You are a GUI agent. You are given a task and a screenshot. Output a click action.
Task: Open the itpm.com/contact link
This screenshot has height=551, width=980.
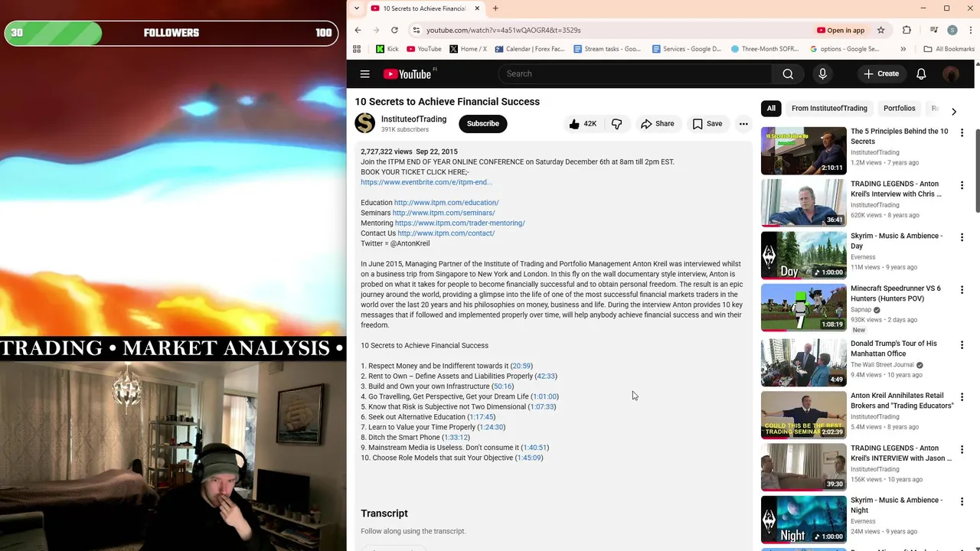pos(446,233)
